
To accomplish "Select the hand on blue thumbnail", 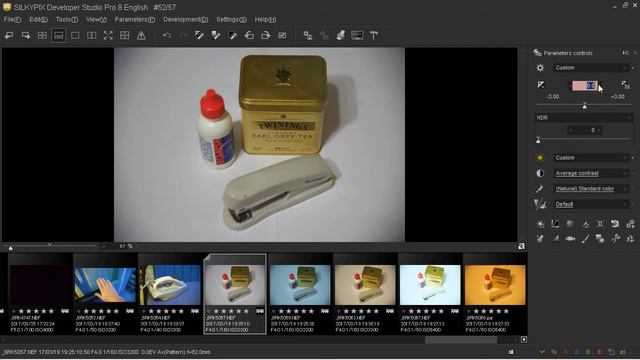I will pyautogui.click(x=105, y=285).
